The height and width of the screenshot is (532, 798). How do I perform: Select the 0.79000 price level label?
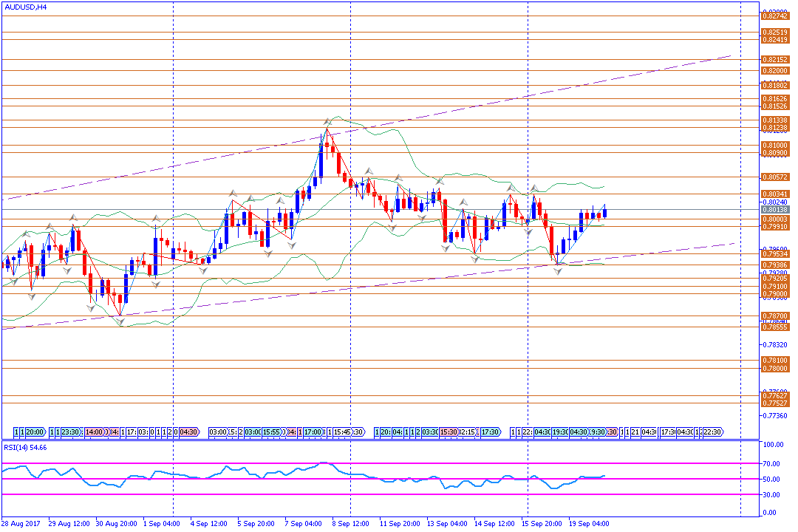click(775, 294)
